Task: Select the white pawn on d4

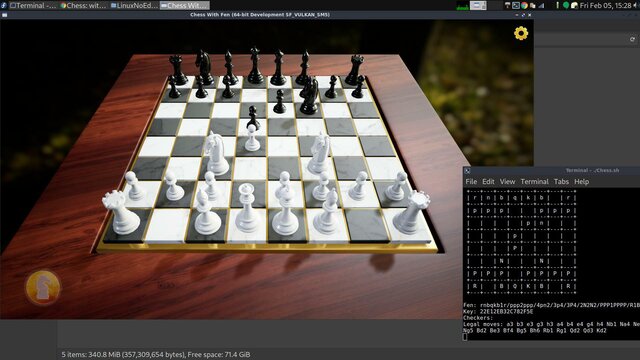Action: pos(252,138)
